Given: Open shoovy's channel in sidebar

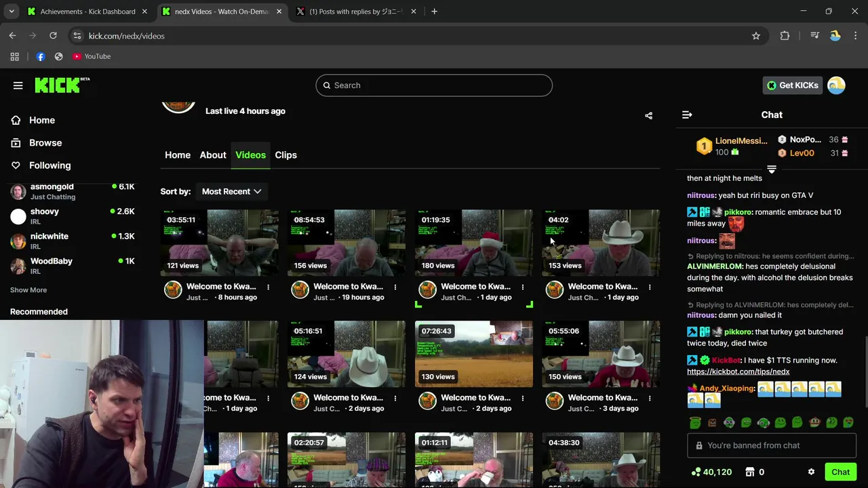Looking at the screenshot, I should click(73, 216).
